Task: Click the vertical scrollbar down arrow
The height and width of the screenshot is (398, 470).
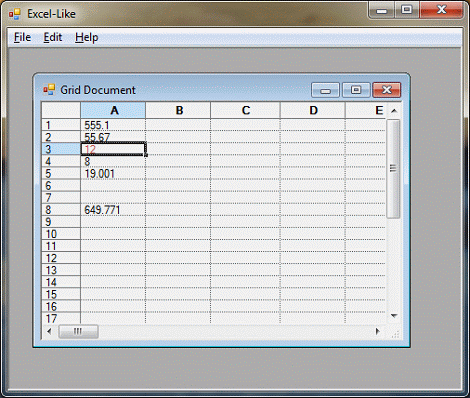Action: 394,315
